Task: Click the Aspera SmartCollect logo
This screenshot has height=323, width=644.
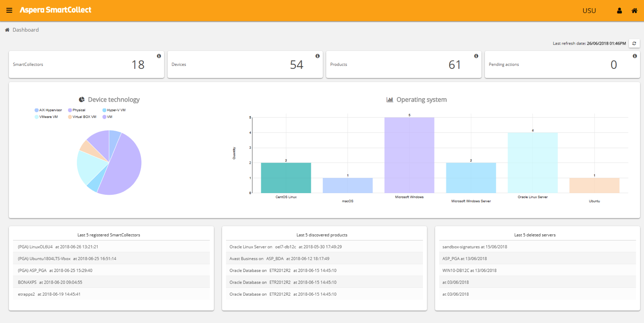Action: point(55,10)
